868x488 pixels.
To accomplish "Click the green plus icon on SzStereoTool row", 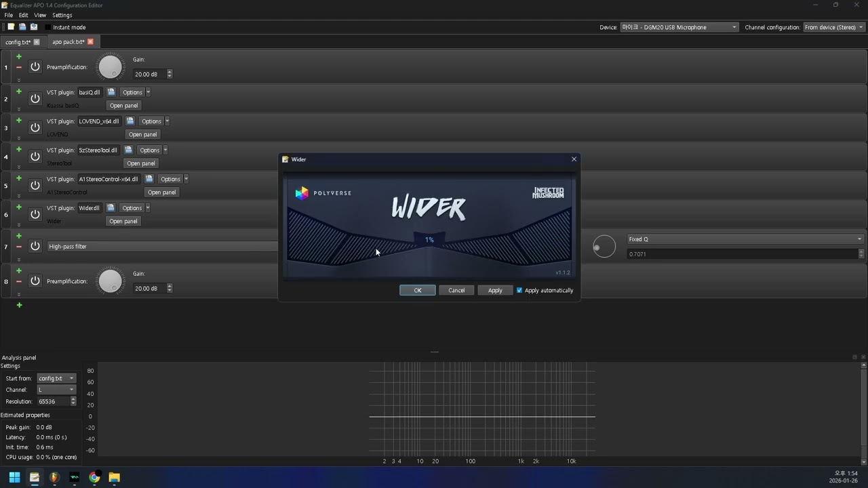I will click(x=19, y=150).
